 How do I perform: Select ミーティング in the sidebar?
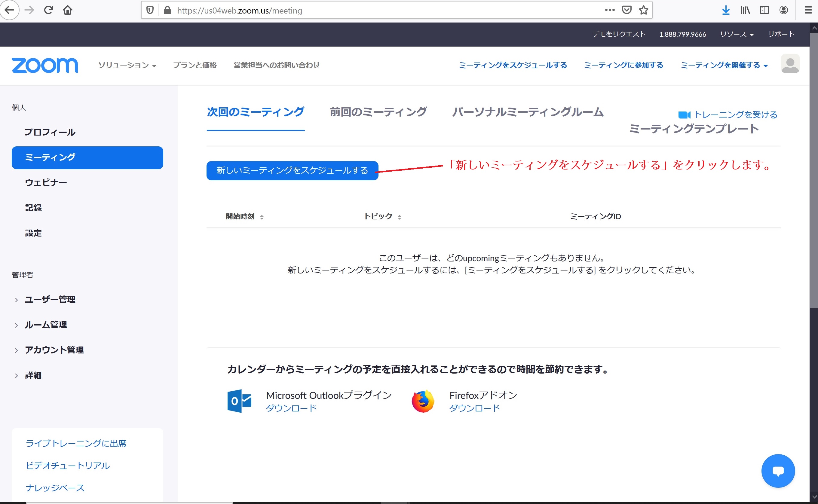87,158
